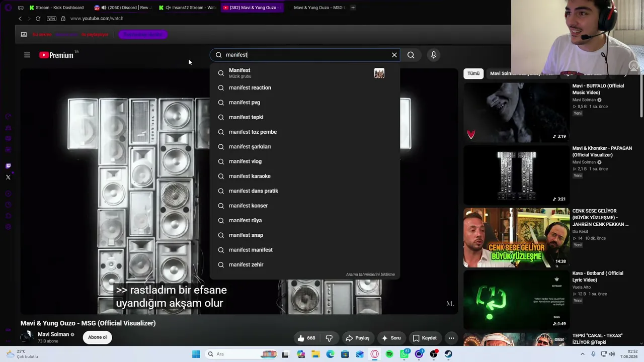Open the X icon in Opera sidebar
The width and height of the screenshot is (644, 362).
pyautogui.click(x=8, y=177)
